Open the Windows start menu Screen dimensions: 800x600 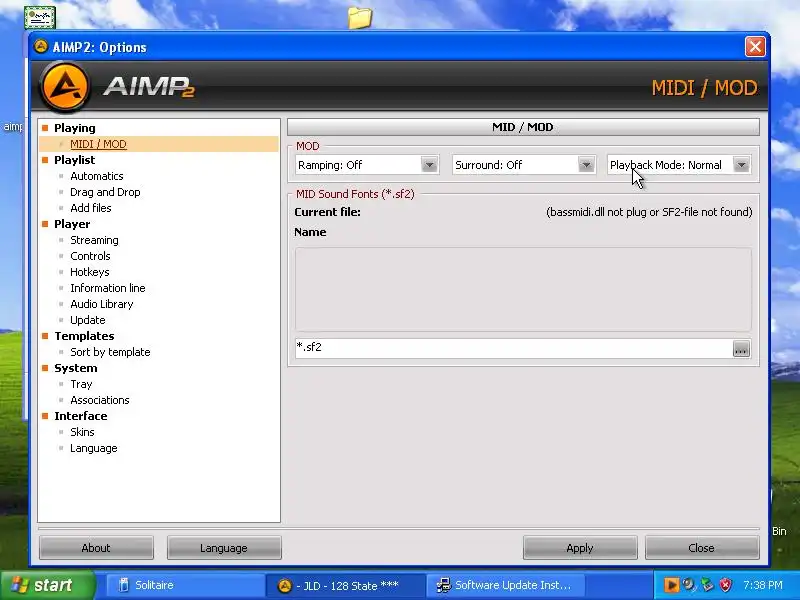point(47,585)
